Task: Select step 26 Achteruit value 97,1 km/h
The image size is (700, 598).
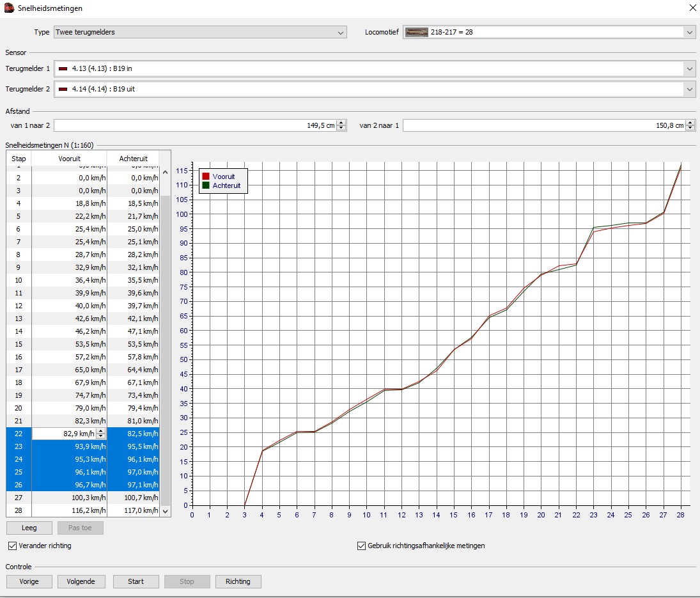Action: (x=133, y=485)
